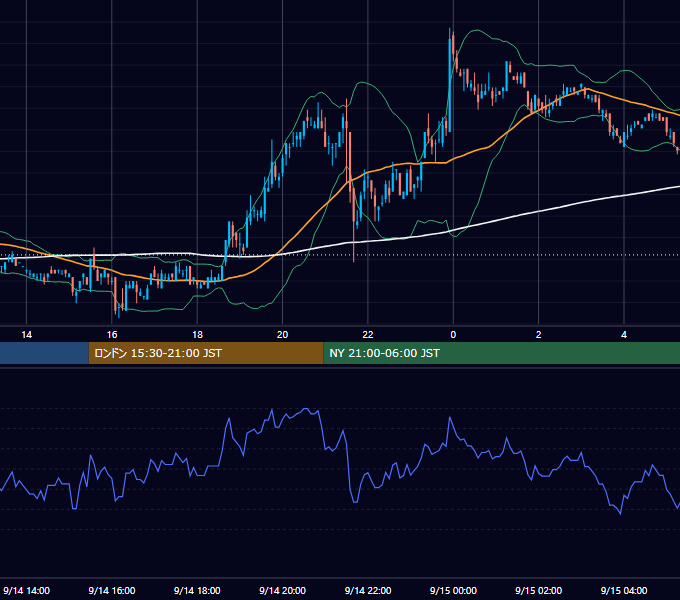The width and height of the screenshot is (680, 600).
Task: Click the NY 21:00-06:00 JST session bar
Action: click(x=502, y=353)
